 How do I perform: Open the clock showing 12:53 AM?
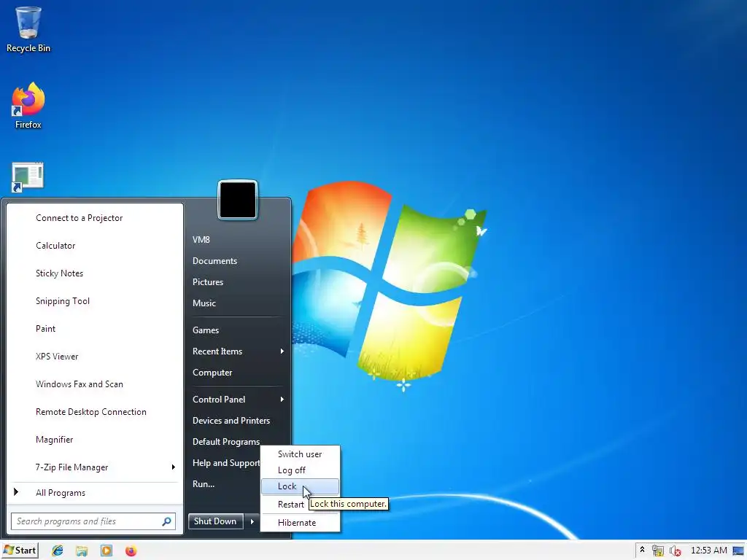709,550
